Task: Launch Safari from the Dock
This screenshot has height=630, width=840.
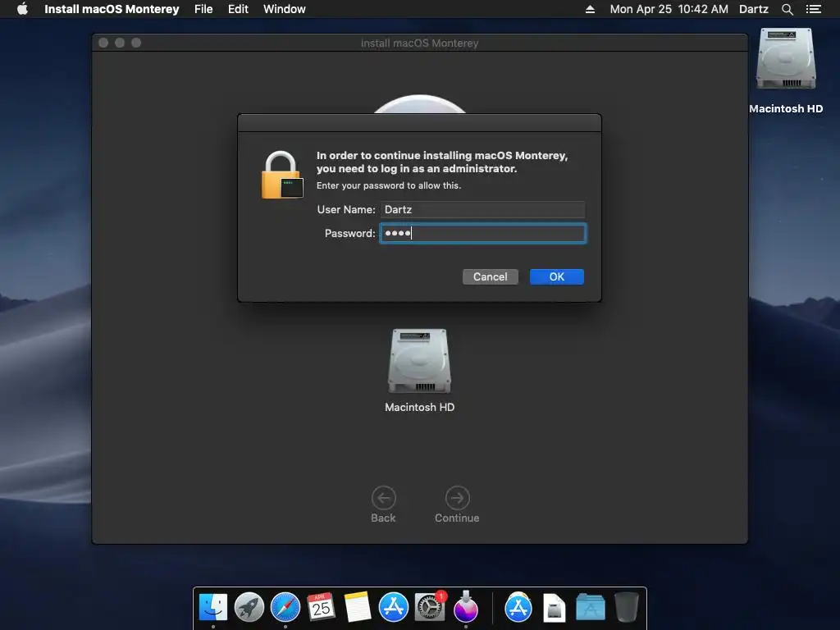Action: pos(285,608)
